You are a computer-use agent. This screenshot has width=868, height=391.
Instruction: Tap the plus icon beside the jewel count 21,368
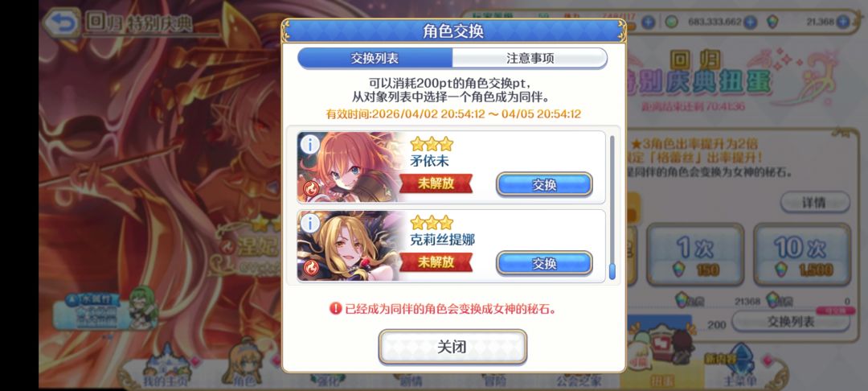842,23
